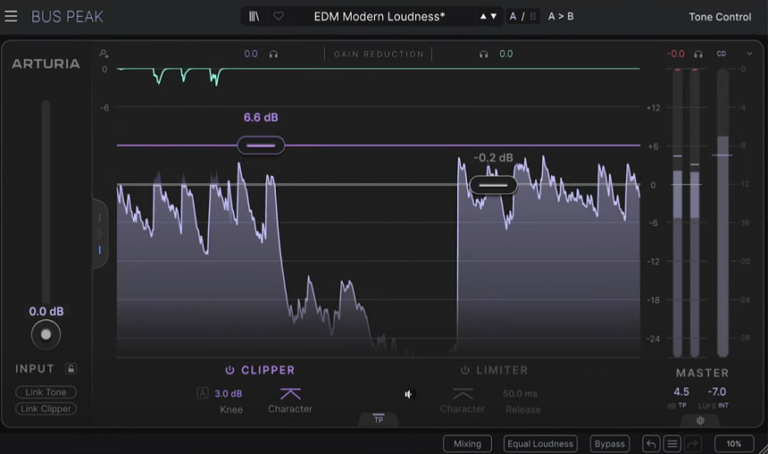Select previous preset with up arrow
Viewport: 768px width, 454px height.
tap(483, 16)
